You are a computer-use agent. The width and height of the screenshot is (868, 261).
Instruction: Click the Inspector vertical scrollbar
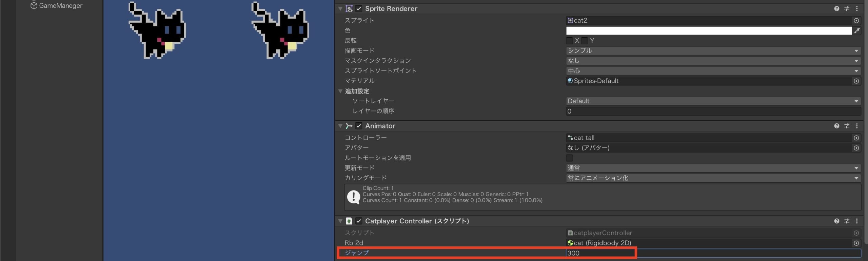point(865,122)
